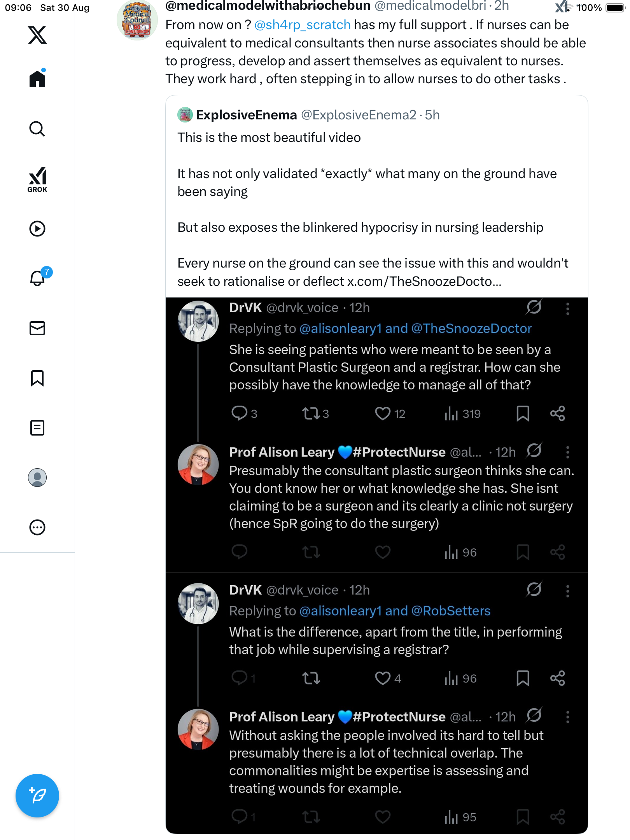Open three-dot menu on DrVK's registrar question tweet
The width and height of the screenshot is (630, 840).
pyautogui.click(x=568, y=591)
